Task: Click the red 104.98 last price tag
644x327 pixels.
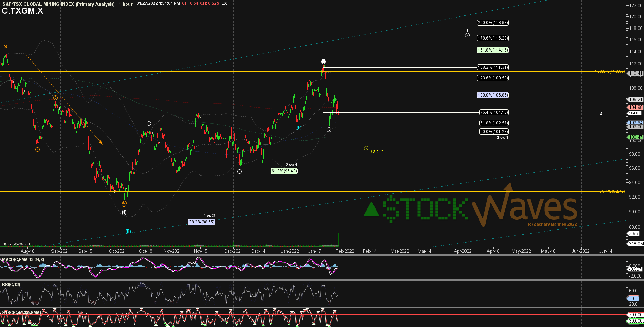Action: (635, 108)
